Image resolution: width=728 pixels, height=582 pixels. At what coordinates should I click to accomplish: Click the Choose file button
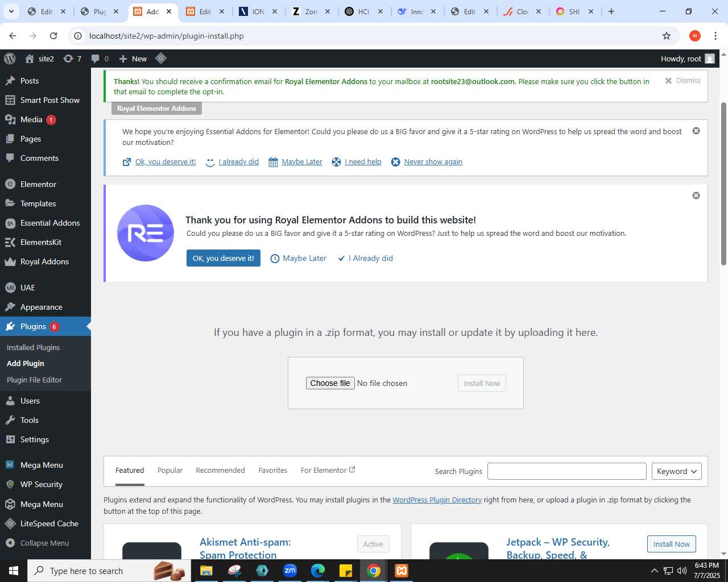tap(330, 383)
